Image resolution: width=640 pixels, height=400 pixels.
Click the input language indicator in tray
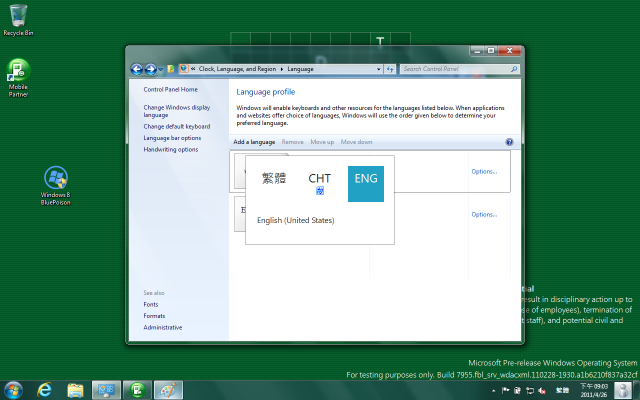click(x=562, y=391)
